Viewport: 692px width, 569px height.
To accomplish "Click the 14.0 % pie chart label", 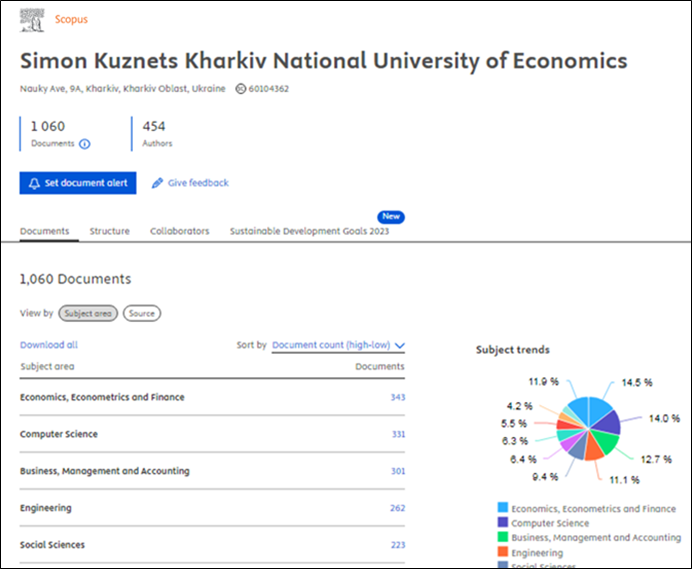I will (664, 418).
